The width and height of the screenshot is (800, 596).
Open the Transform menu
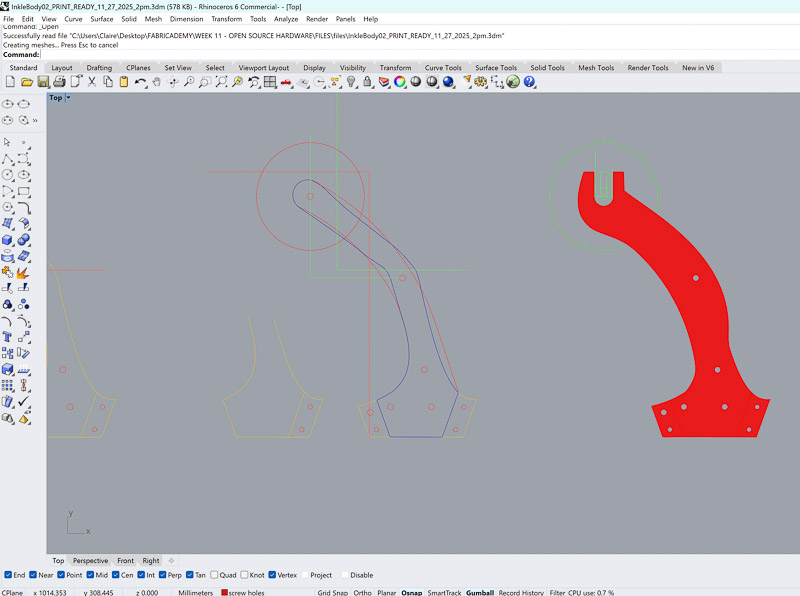[x=226, y=19]
